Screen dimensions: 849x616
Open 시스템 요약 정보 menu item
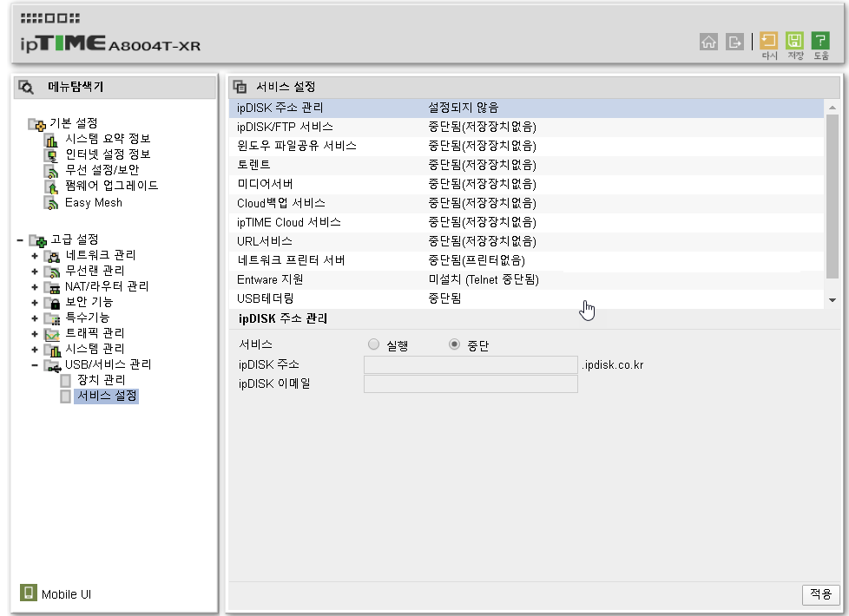click(x=107, y=139)
